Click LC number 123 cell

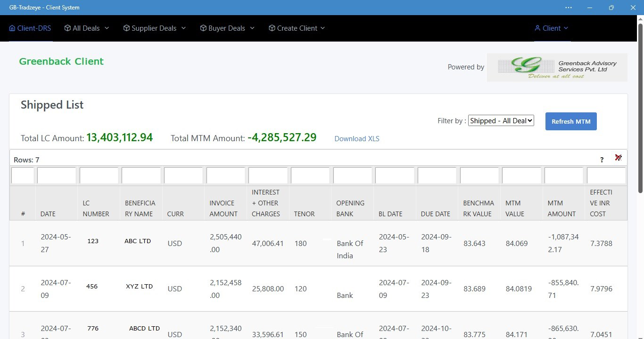pyautogui.click(x=93, y=241)
